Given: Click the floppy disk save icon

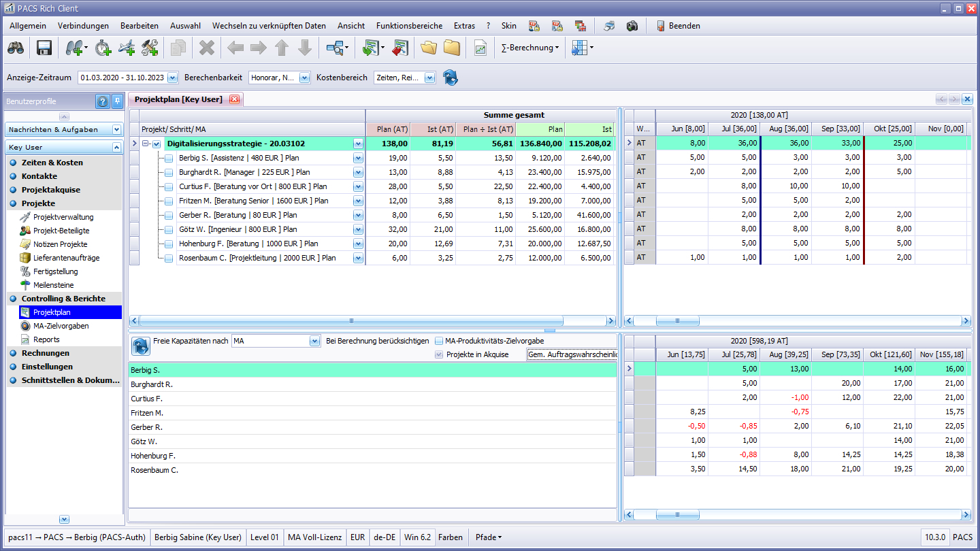Looking at the screenshot, I should (x=44, y=48).
